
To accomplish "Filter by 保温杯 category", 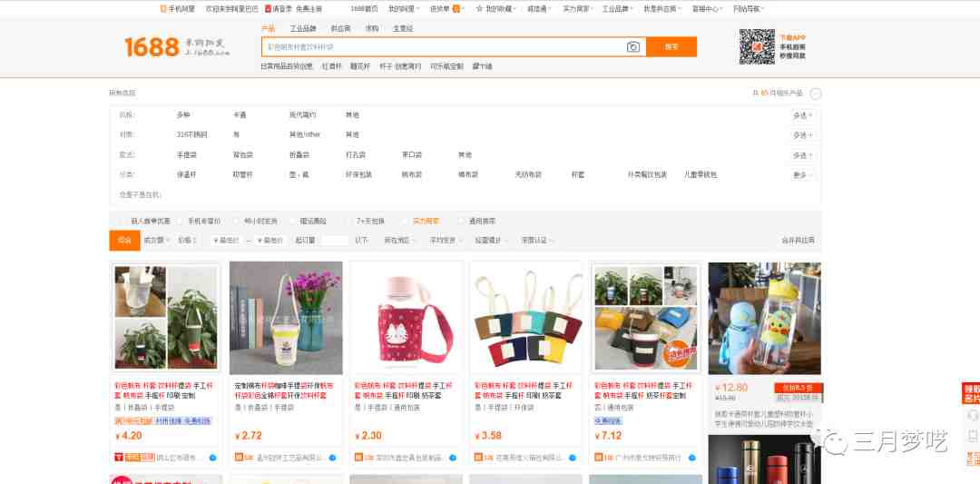I will (x=187, y=175).
